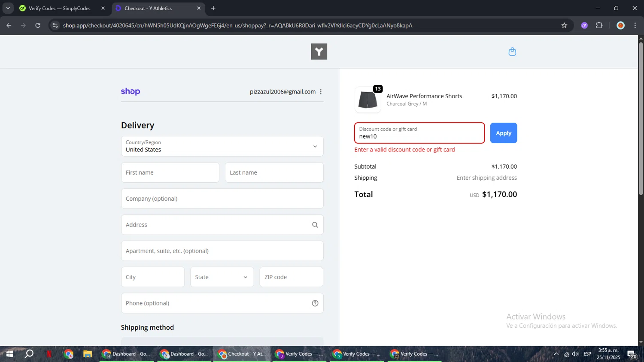Click the ESP language indicator
Image resolution: width=644 pixels, height=362 pixels.
587,354
